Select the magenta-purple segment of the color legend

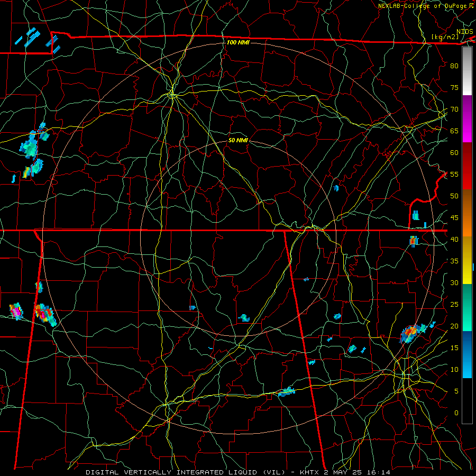[467, 119]
